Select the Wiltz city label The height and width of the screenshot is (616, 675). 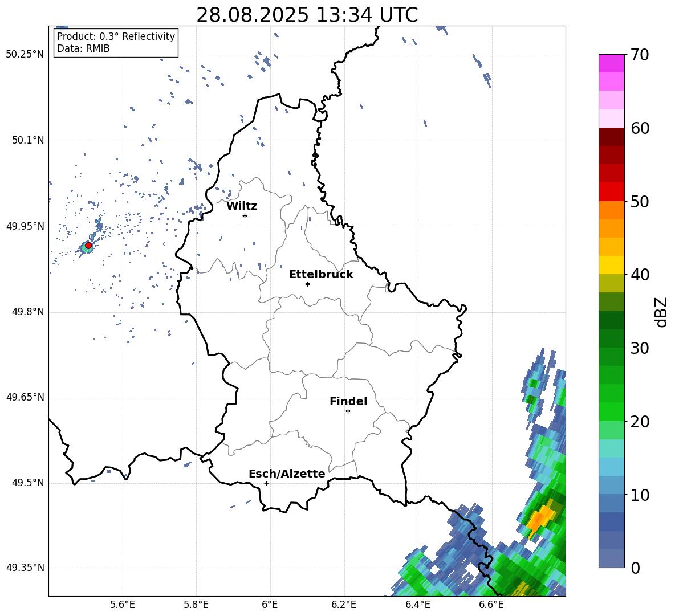point(242,206)
